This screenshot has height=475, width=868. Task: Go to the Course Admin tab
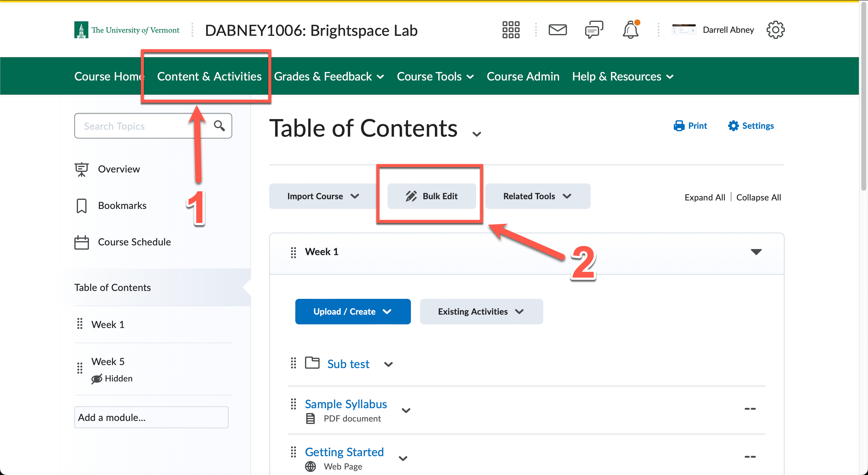tap(523, 76)
